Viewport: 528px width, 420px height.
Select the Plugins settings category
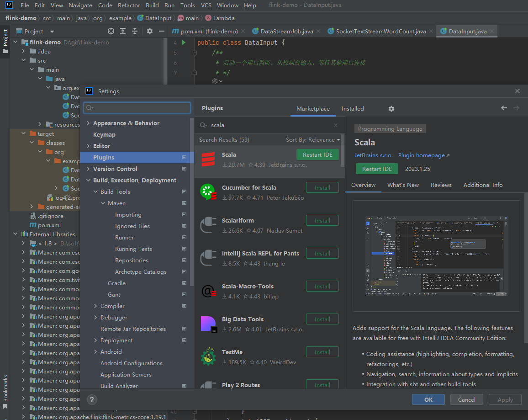pos(137,158)
